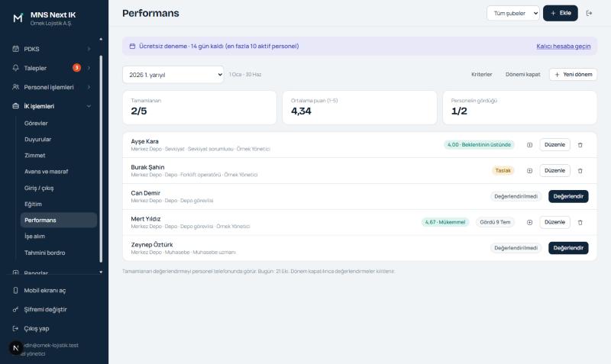Click the name Ayşe Kara

(144, 141)
